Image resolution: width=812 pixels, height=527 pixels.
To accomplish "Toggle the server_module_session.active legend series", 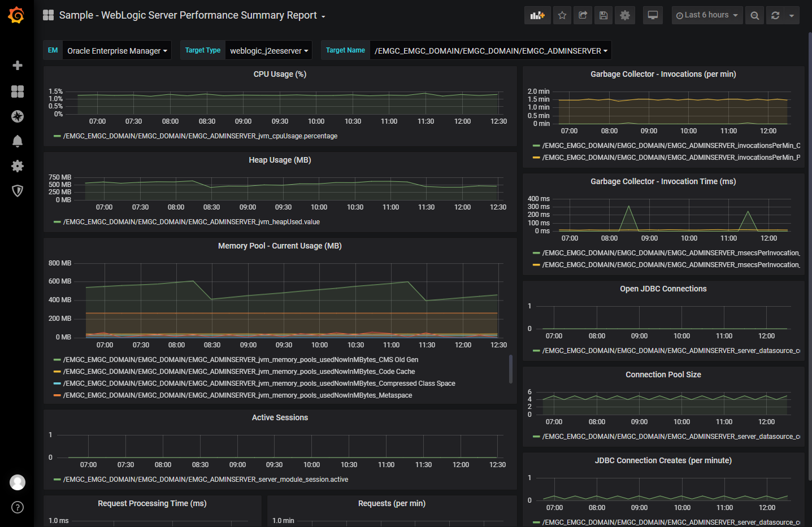I will 206,480.
